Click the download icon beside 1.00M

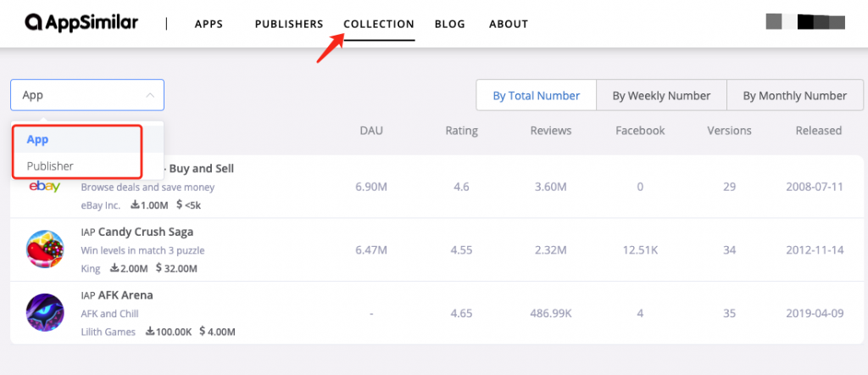pos(135,205)
